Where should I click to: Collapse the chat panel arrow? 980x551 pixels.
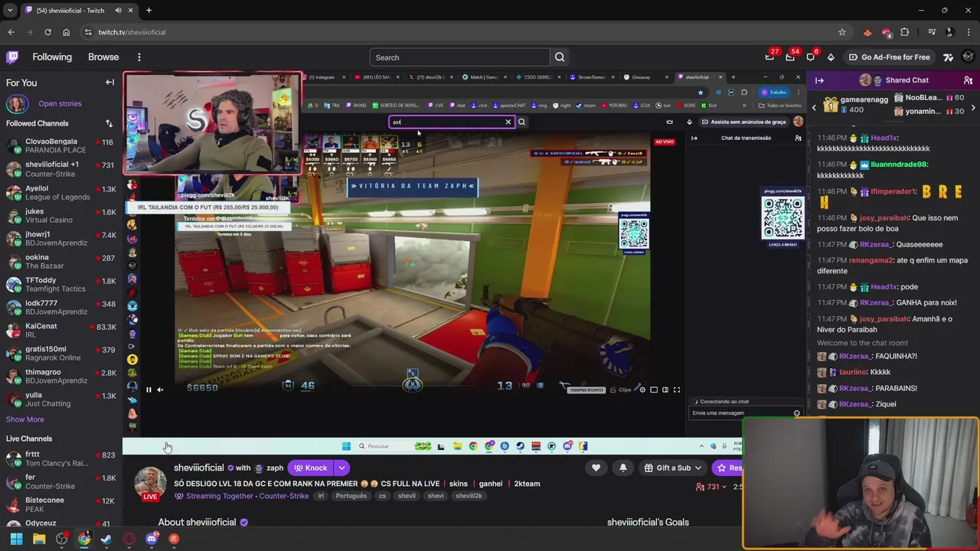pyautogui.click(x=819, y=80)
